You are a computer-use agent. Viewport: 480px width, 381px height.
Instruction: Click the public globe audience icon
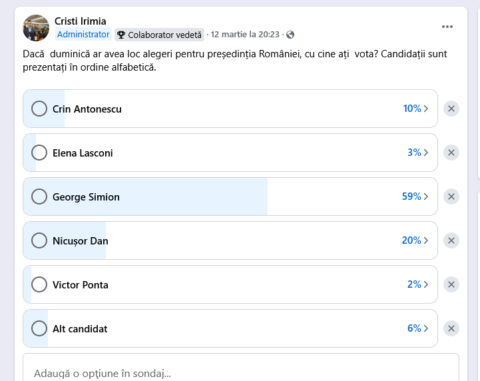pyautogui.click(x=290, y=35)
